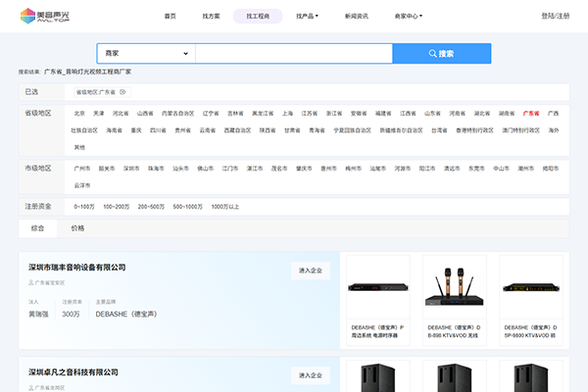Filter by province 福建省
Image resolution: width=588 pixels, height=392 pixels.
point(383,114)
